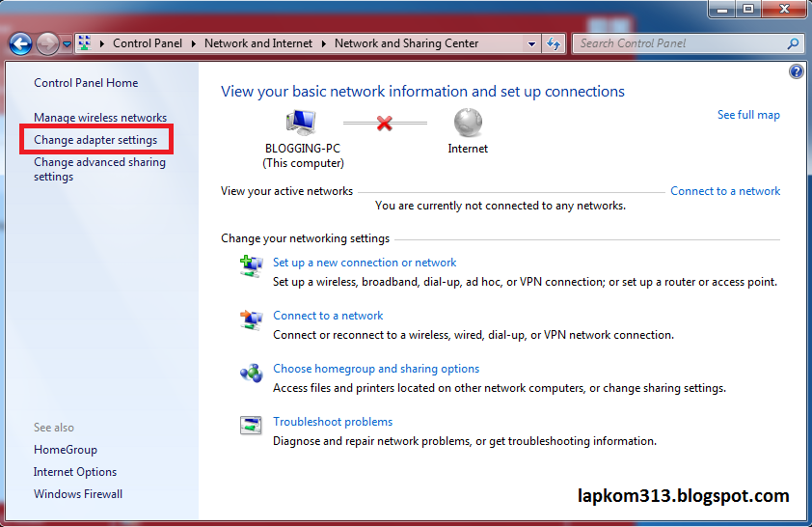Click the Forward navigation arrow
Screen dimensions: 812x527
click(47, 44)
